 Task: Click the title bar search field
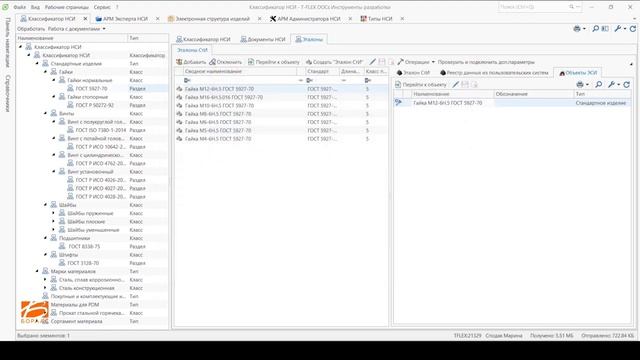click(x=533, y=7)
